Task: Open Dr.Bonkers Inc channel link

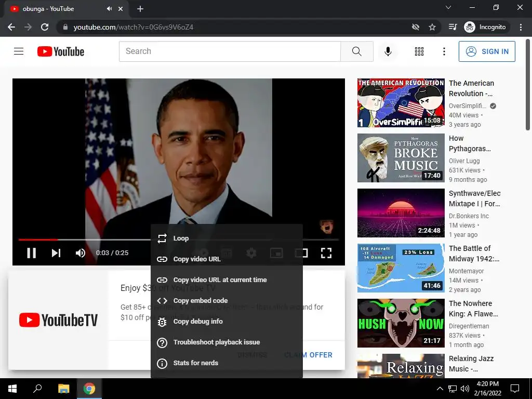Action: 469,216
